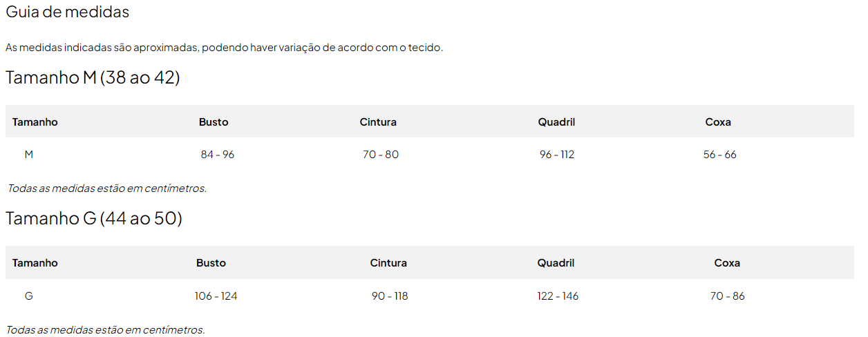Click Busto column header in G table
Image resolution: width=868 pixels, height=337 pixels.
211,263
